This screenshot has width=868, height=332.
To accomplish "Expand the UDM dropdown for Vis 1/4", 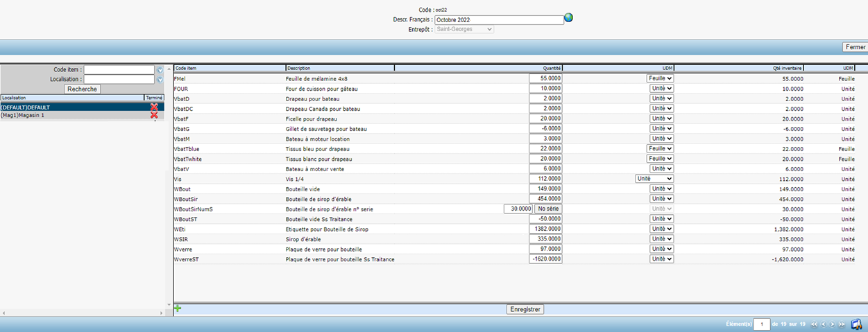I will point(654,179).
